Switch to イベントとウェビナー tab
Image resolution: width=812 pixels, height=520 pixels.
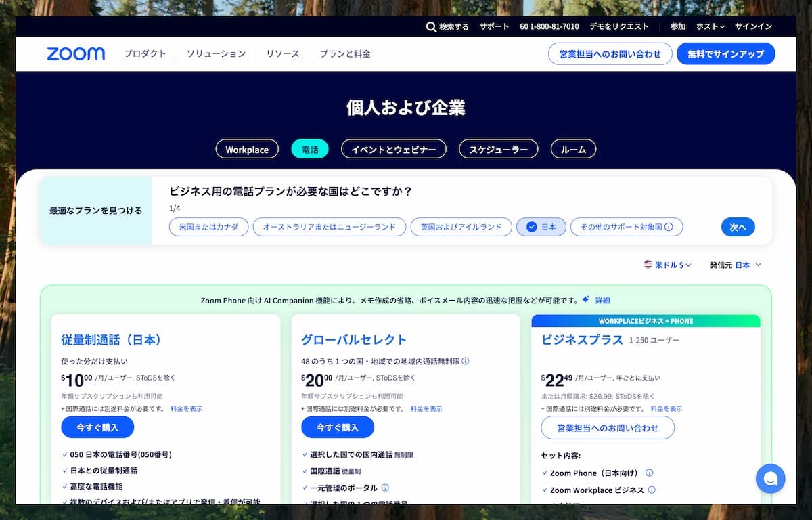point(394,149)
